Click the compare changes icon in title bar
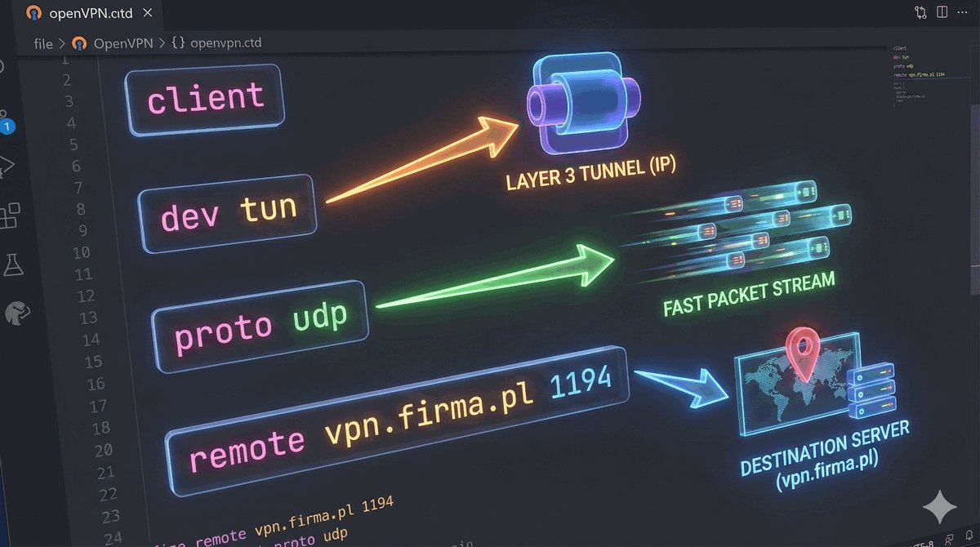The height and width of the screenshot is (547, 980). point(921,12)
